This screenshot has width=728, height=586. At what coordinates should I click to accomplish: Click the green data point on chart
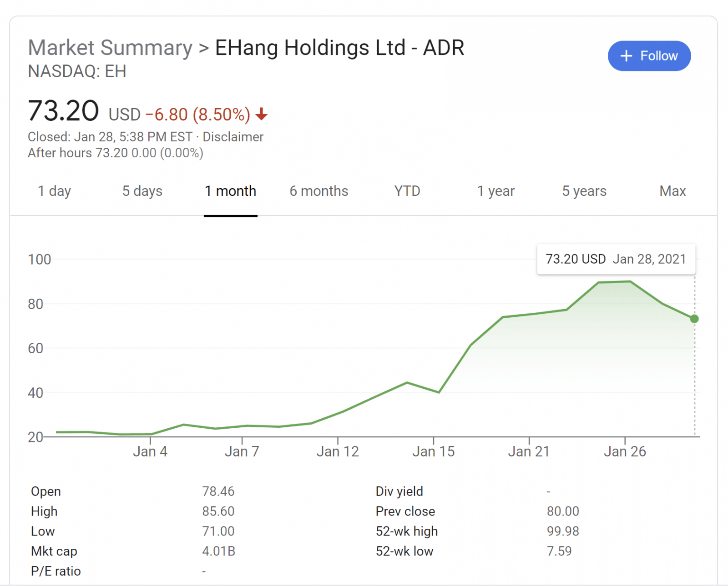[x=694, y=319]
